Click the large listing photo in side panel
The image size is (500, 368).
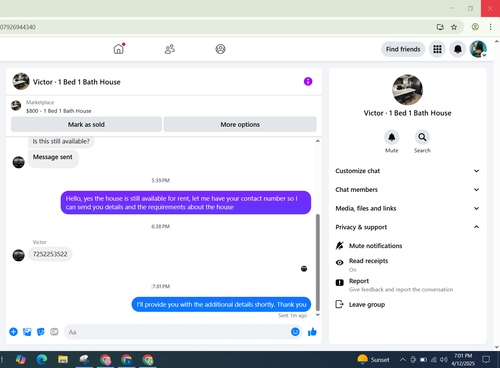[407, 90]
